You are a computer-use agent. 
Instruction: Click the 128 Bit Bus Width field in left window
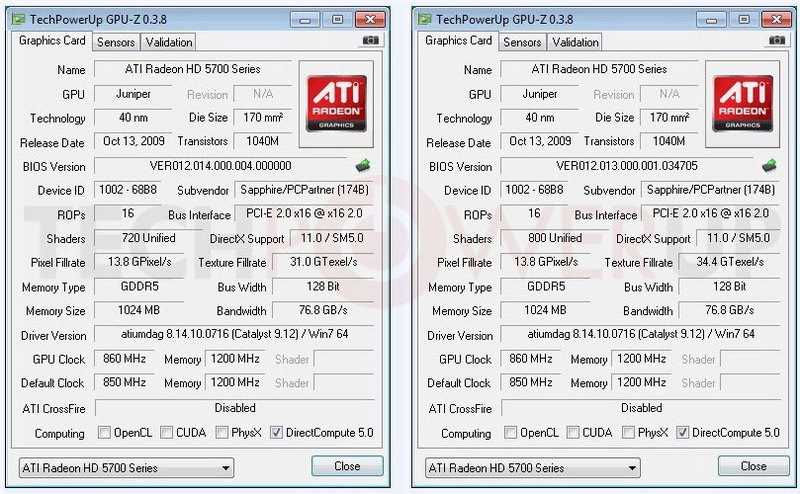coord(323,286)
